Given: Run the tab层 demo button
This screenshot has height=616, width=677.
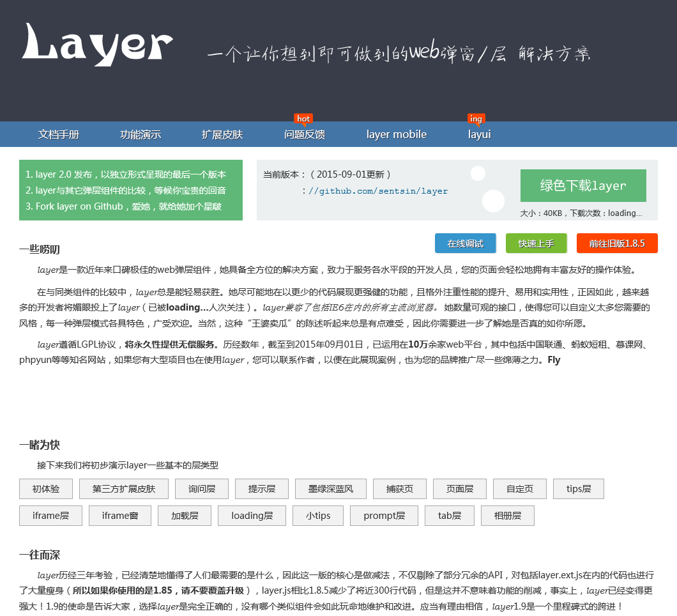Looking at the screenshot, I should [450, 516].
